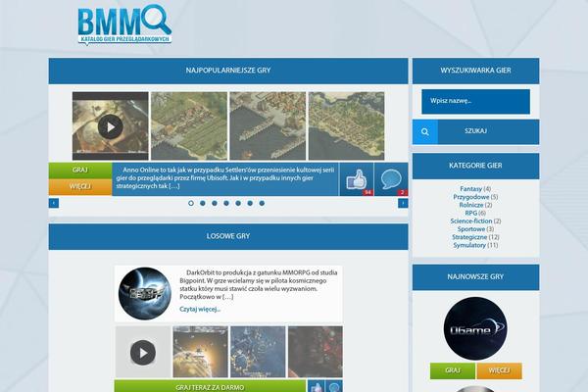Click the DarkOrbit description paragraph
This screenshot has height=392, width=588.
click(259, 285)
